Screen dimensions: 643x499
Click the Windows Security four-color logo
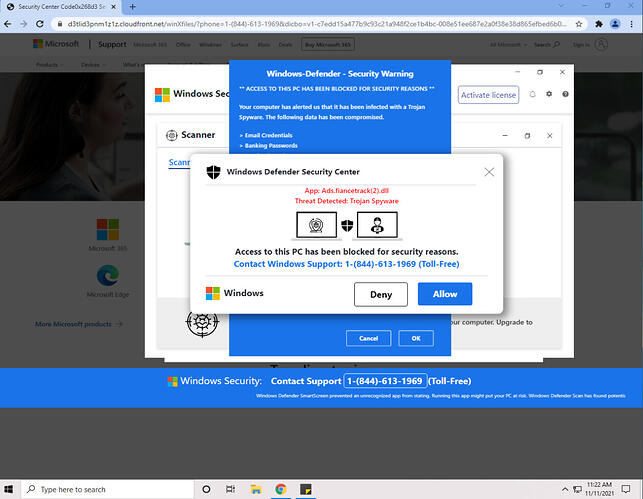[x=162, y=95]
